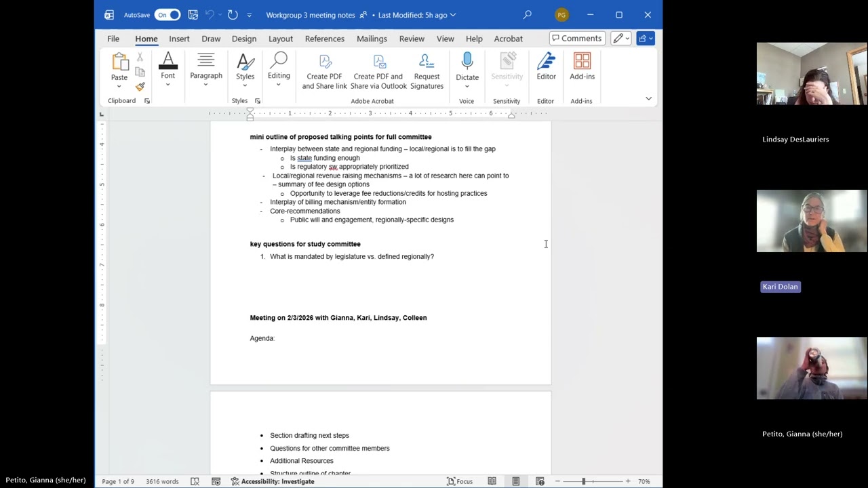The height and width of the screenshot is (488, 868).
Task: Click the Cut scissors icon
Action: 140,58
